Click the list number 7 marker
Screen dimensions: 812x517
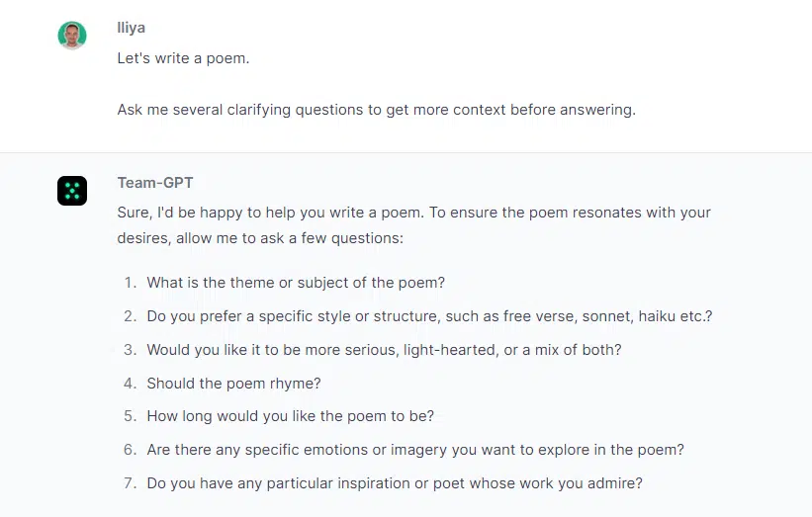[x=130, y=483]
